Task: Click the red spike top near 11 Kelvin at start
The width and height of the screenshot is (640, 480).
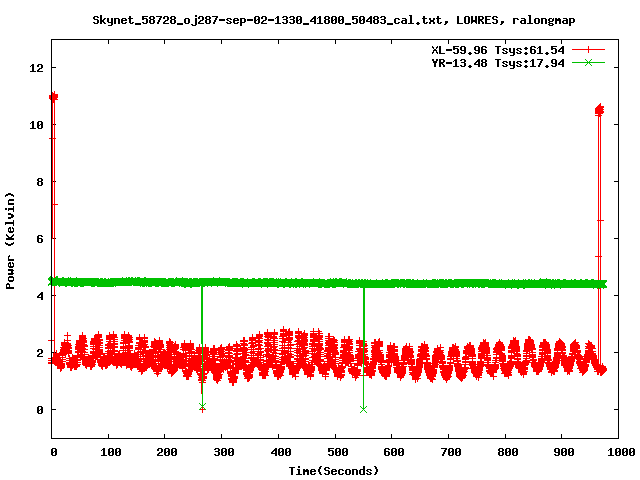Action: coord(53,97)
